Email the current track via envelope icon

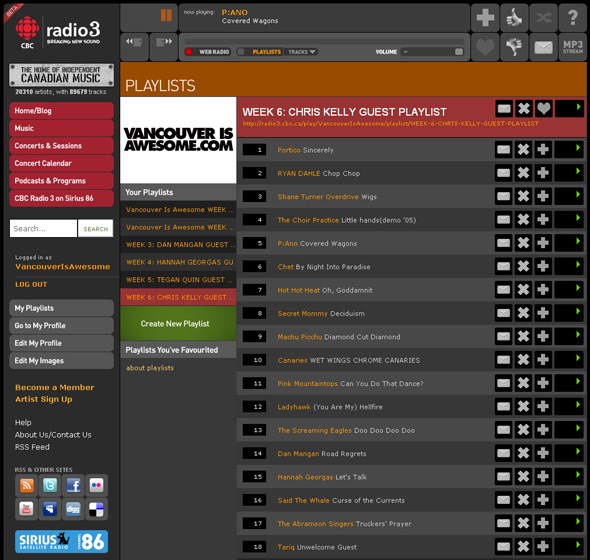(x=543, y=47)
